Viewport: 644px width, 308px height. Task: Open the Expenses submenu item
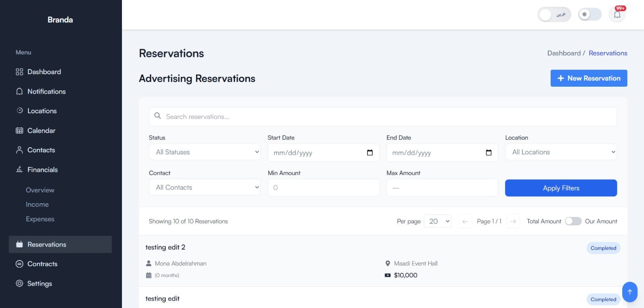[x=40, y=219]
